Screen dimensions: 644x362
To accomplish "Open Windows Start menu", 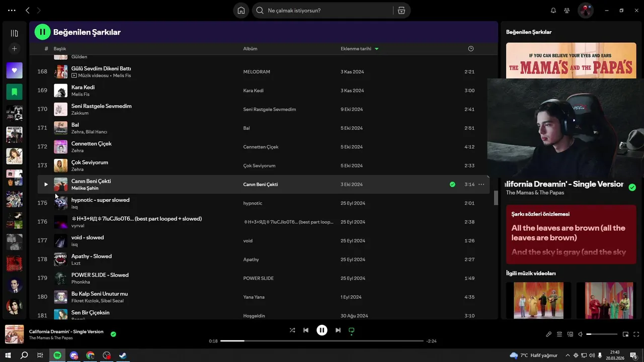I will click(x=8, y=355).
